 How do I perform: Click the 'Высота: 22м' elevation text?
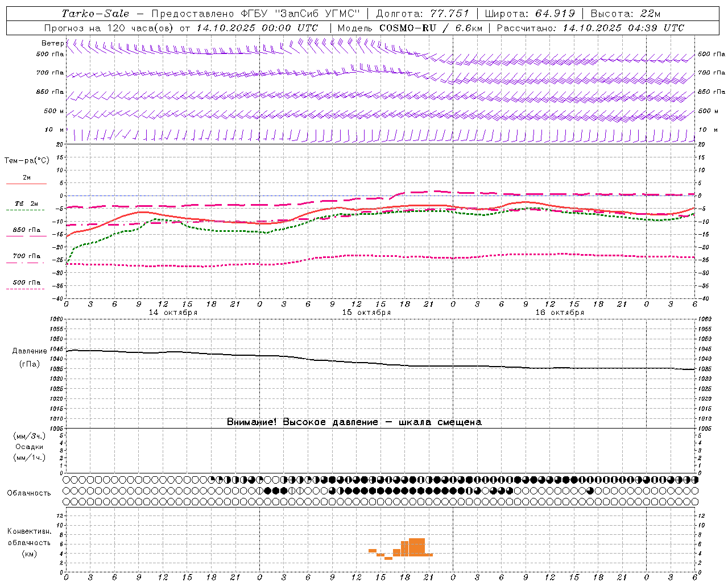pos(625,14)
